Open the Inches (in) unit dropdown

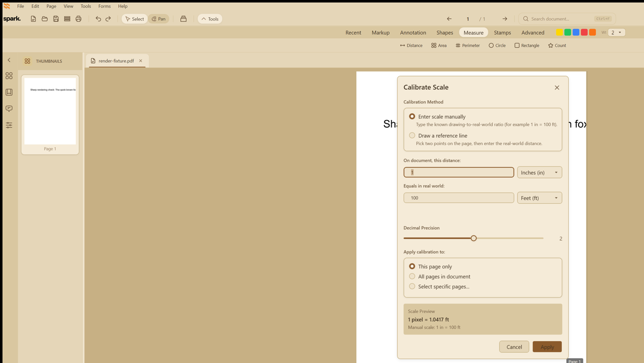(539, 173)
